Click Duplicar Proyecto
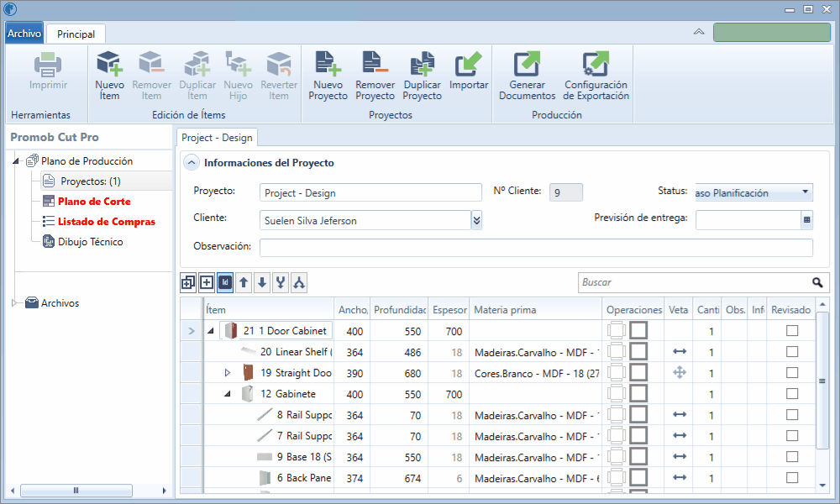This screenshot has width=840, height=504. tap(423, 76)
